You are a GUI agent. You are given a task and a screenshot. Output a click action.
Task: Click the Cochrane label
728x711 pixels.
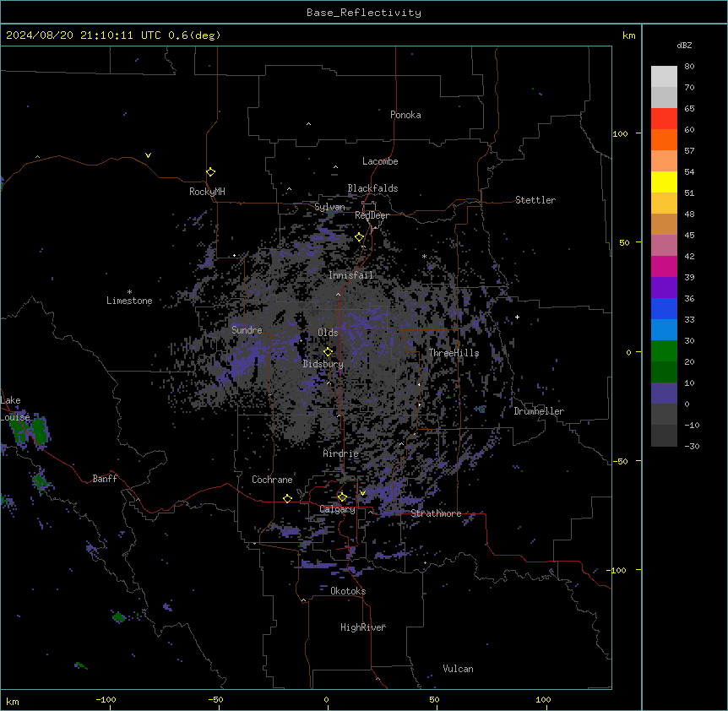point(272,480)
